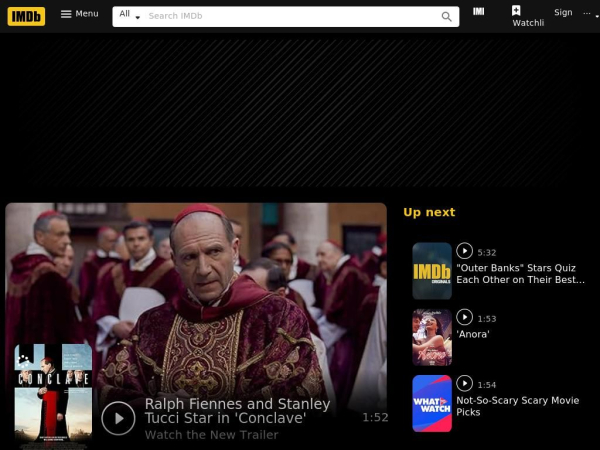The width and height of the screenshot is (600, 450).
Task: Click the Up next heading
Action: [429, 212]
